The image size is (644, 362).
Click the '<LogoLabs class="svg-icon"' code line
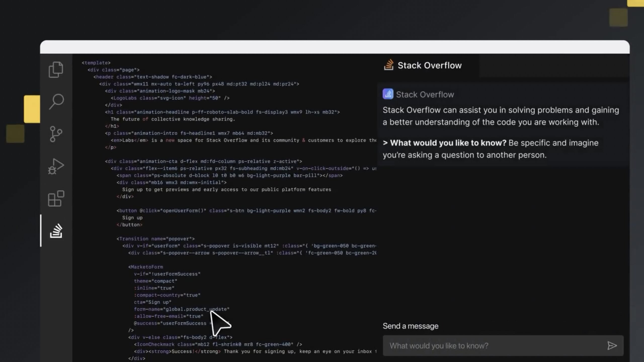(x=170, y=98)
